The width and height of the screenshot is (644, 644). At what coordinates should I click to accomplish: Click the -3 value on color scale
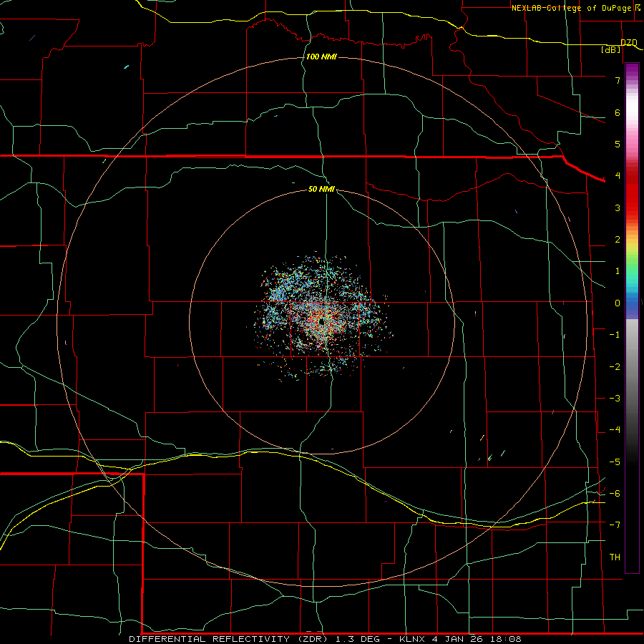coord(615,399)
